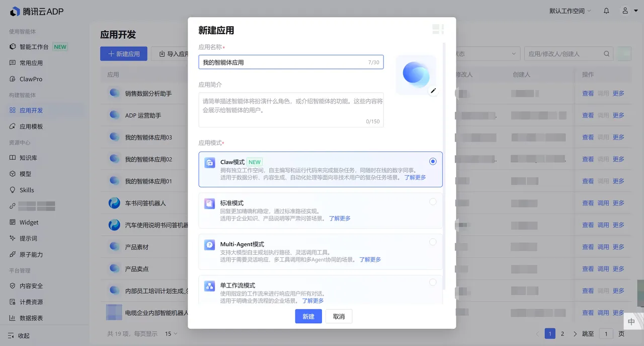
Task: Click the dialog scrollbar
Action: pyautogui.click(x=444, y=166)
